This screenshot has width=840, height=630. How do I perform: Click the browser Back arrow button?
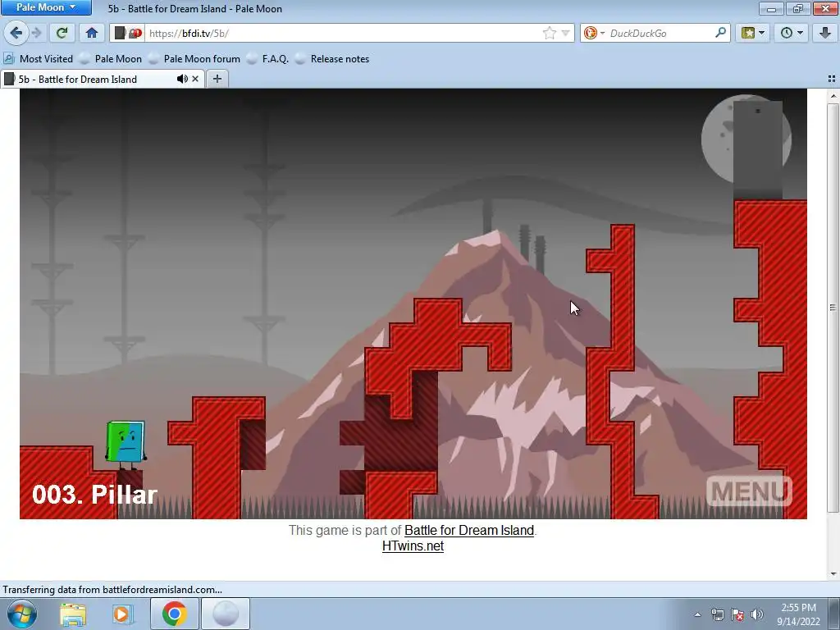click(16, 33)
